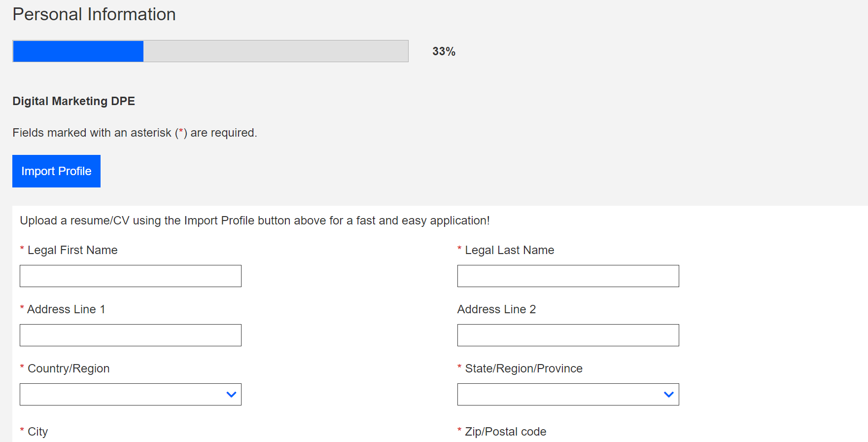Image resolution: width=868 pixels, height=442 pixels.
Task: Click the Country/Region field label
Action: 69,368
